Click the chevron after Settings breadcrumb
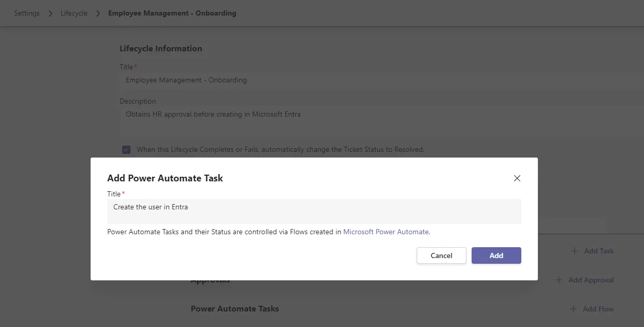Viewport: 644px width, 327px height. (x=50, y=13)
